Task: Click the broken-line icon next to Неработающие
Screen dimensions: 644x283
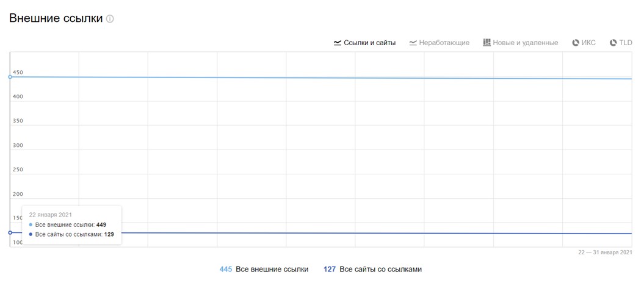Action: click(413, 43)
